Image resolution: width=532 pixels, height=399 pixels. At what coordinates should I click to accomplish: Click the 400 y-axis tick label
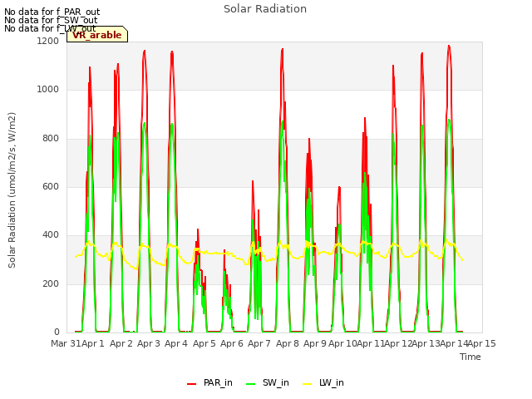51,234
